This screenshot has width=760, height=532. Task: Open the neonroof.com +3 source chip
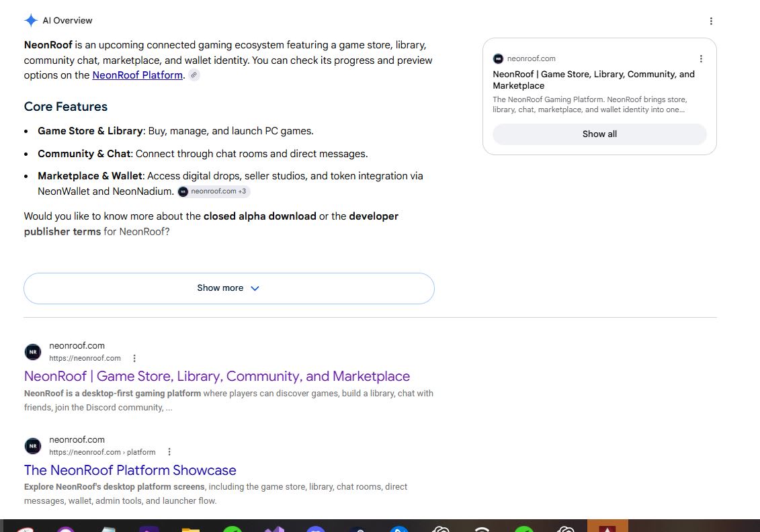[x=214, y=191]
